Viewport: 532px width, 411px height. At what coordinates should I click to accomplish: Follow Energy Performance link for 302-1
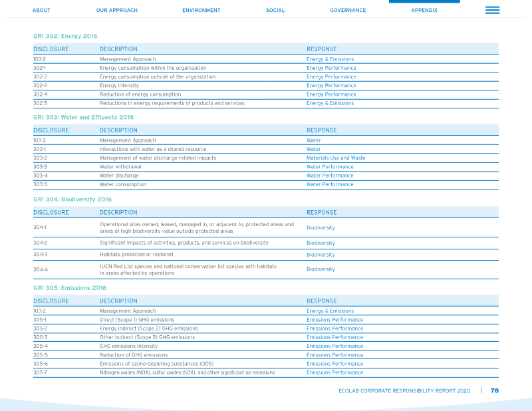[331, 68]
